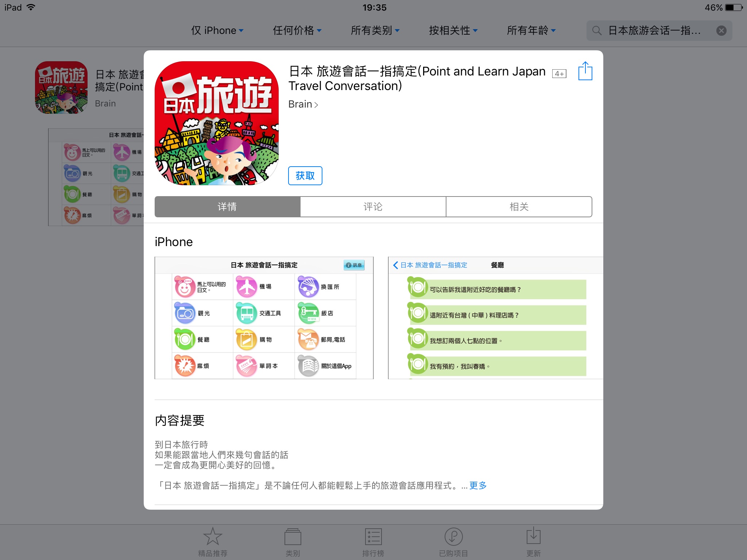Screen dimensions: 747x560
Task: Tap the battery indicator in status bar
Action: [734, 7]
